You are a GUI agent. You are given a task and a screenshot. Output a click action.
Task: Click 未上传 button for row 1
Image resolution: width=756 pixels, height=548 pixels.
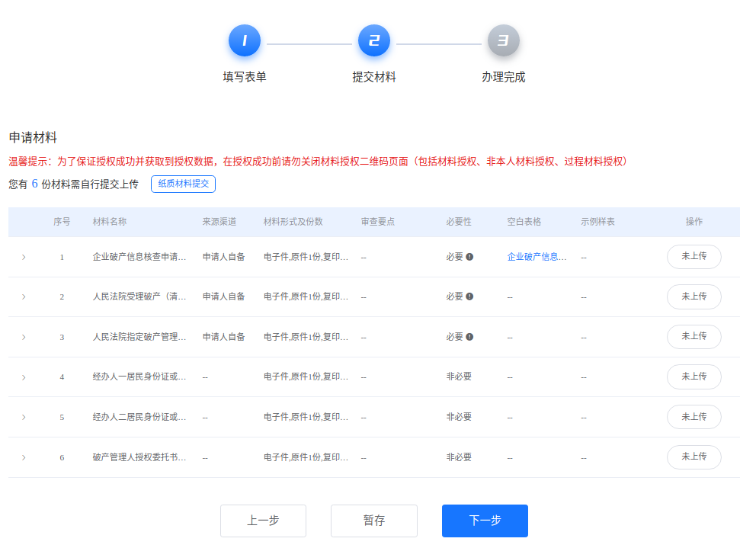(694, 257)
